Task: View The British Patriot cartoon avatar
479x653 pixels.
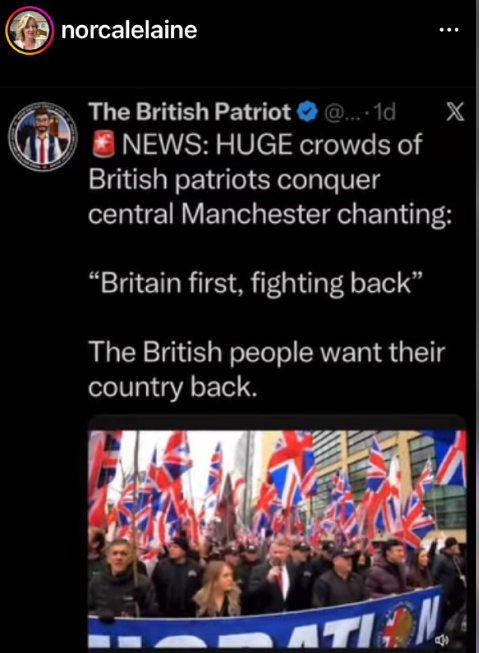Action: pos(42,136)
